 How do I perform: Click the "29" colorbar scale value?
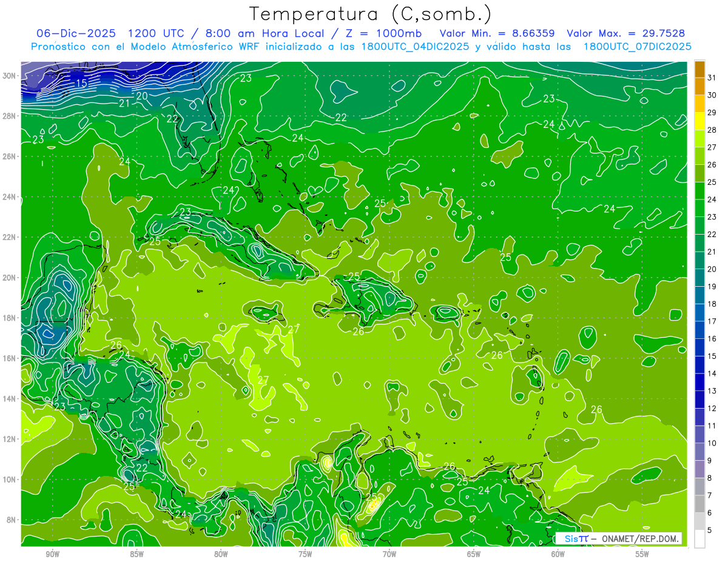[x=712, y=112]
